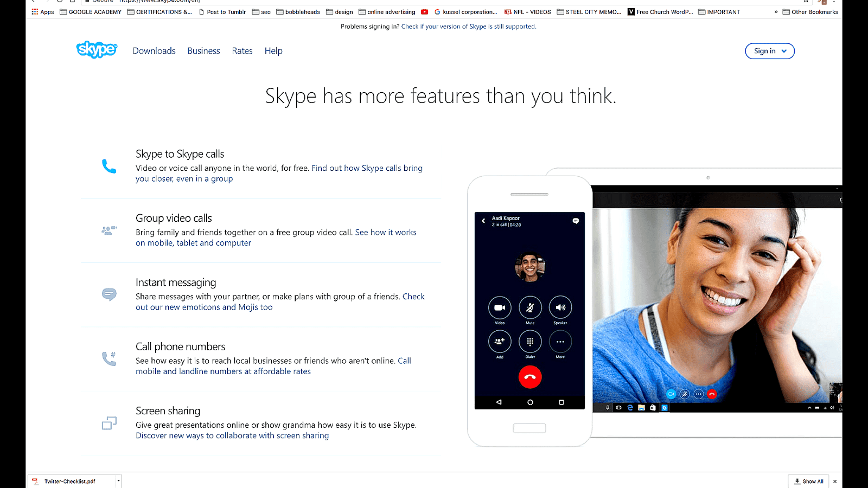
Task: Tap the back chevron on the phone call screen
Action: tap(483, 221)
